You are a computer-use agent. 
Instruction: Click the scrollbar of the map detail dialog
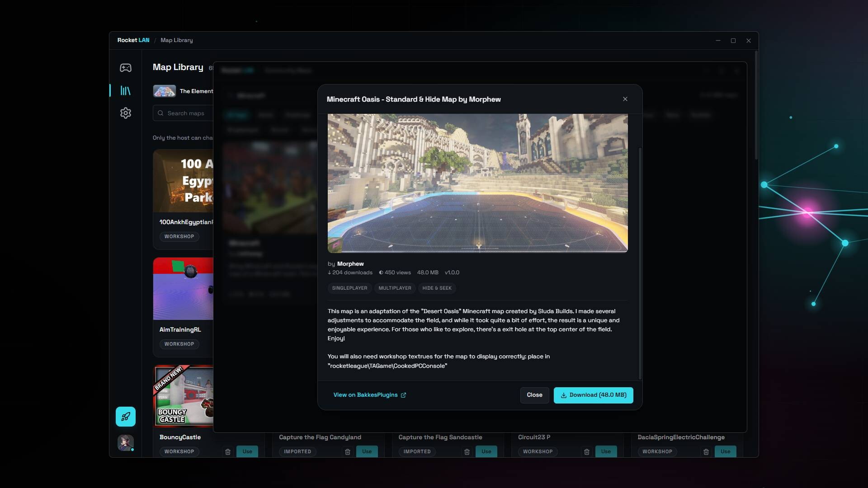tap(640, 263)
